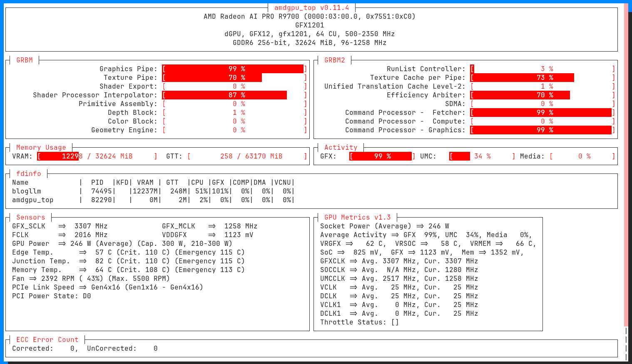Click the Color Block label
This screenshot has width=632, height=364.
(x=132, y=121)
